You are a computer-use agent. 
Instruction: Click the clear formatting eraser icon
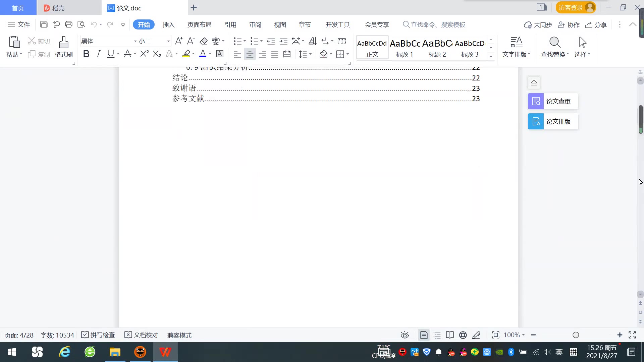[x=204, y=41]
